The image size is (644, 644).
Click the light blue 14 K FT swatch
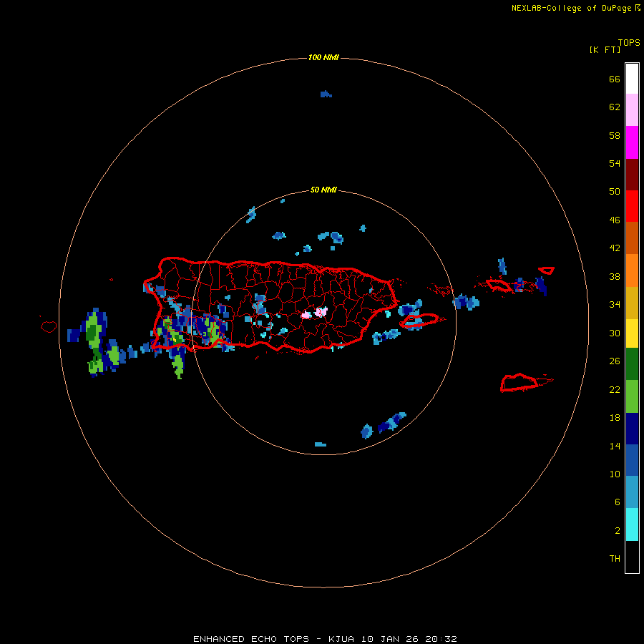click(x=632, y=492)
